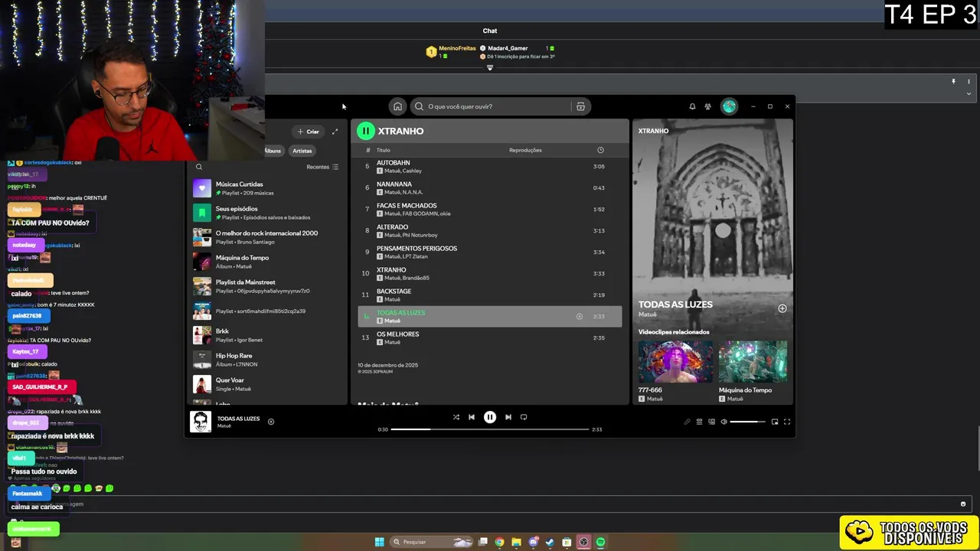Screen dimensions: 980x551
Task: Play track XTRANHO in the list
Action: click(490, 273)
